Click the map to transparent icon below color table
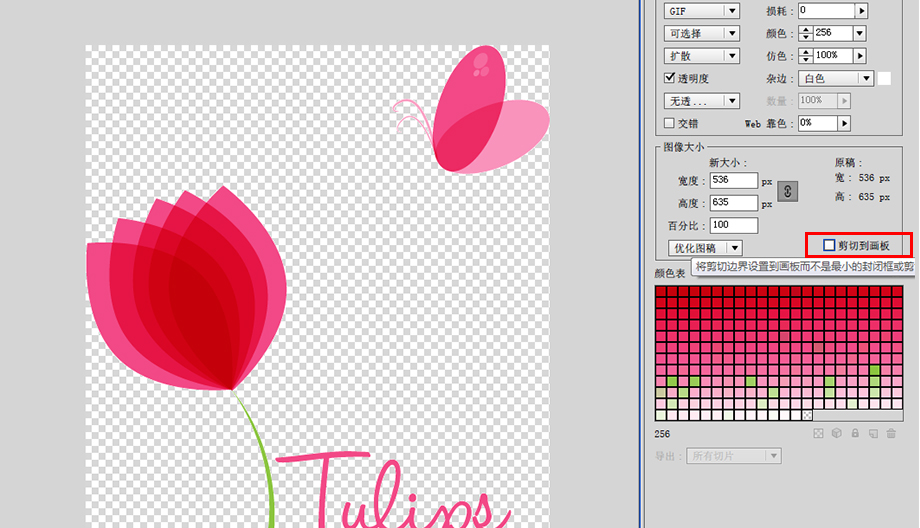Viewport: 920px width, 528px height. pyautogui.click(x=819, y=433)
